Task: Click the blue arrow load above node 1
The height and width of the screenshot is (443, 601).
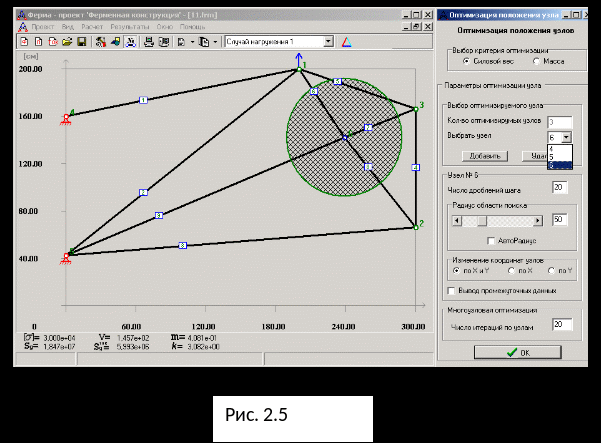Action: (299, 60)
